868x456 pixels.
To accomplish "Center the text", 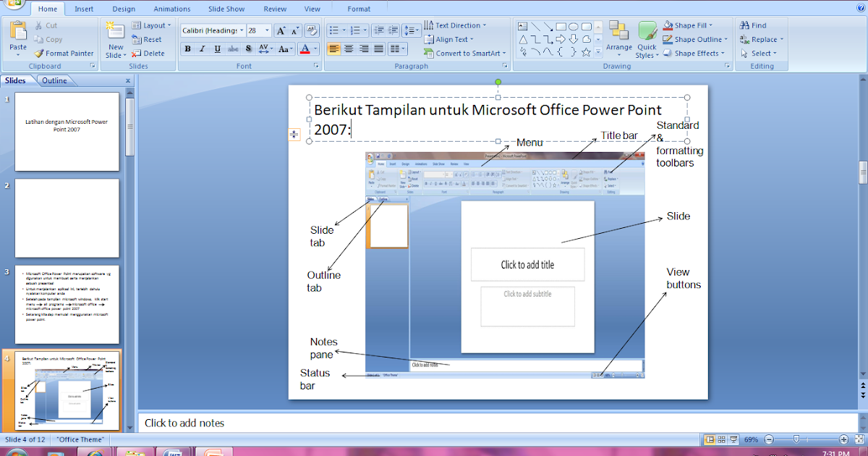I will coord(349,48).
